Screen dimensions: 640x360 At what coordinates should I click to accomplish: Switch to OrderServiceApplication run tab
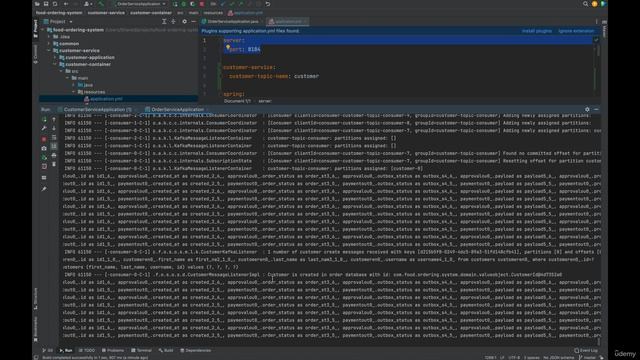[x=174, y=110]
